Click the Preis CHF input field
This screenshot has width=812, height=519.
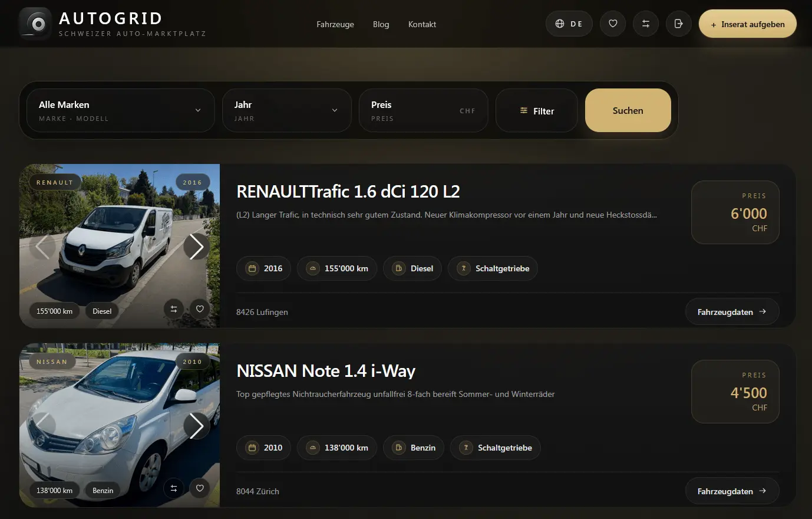pyautogui.click(x=424, y=110)
